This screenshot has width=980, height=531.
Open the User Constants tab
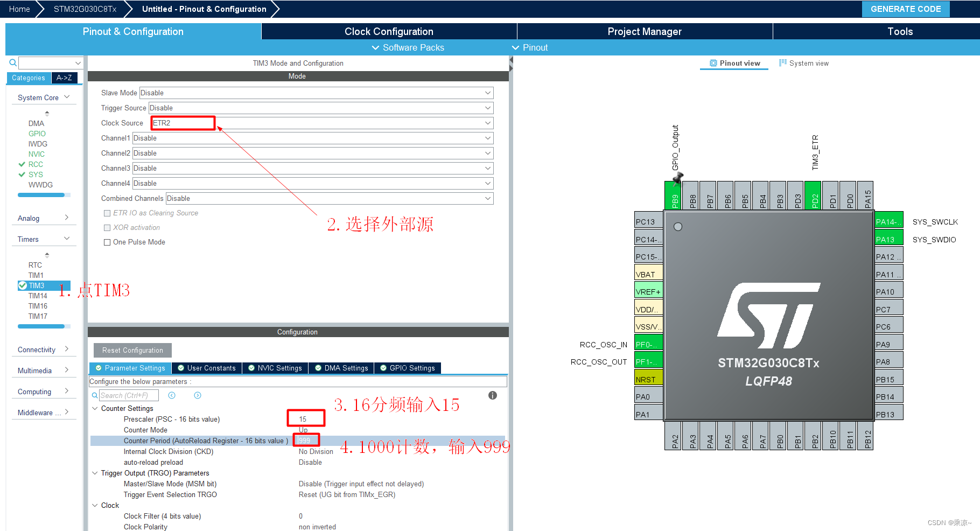(x=206, y=368)
